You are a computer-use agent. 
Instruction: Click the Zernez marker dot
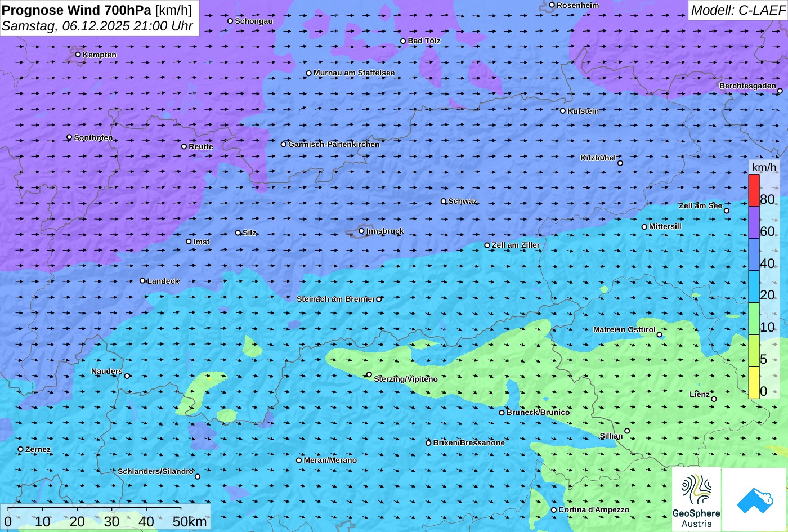21,449
